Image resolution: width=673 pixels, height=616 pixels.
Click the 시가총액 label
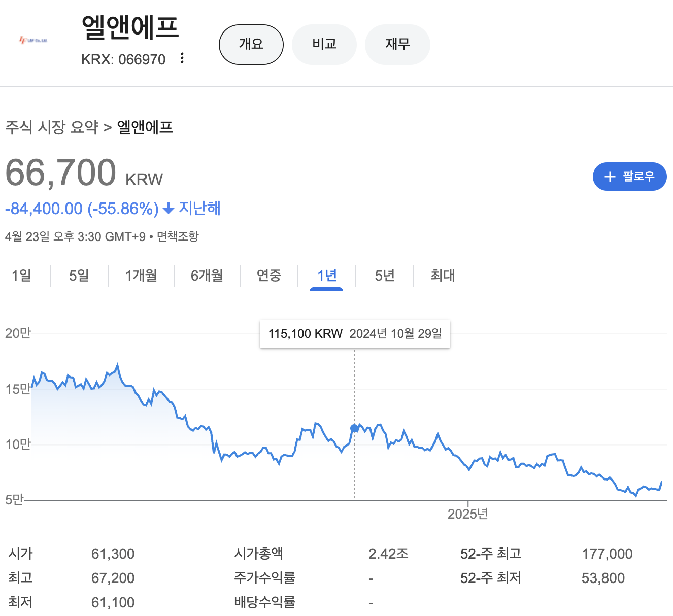tap(258, 554)
